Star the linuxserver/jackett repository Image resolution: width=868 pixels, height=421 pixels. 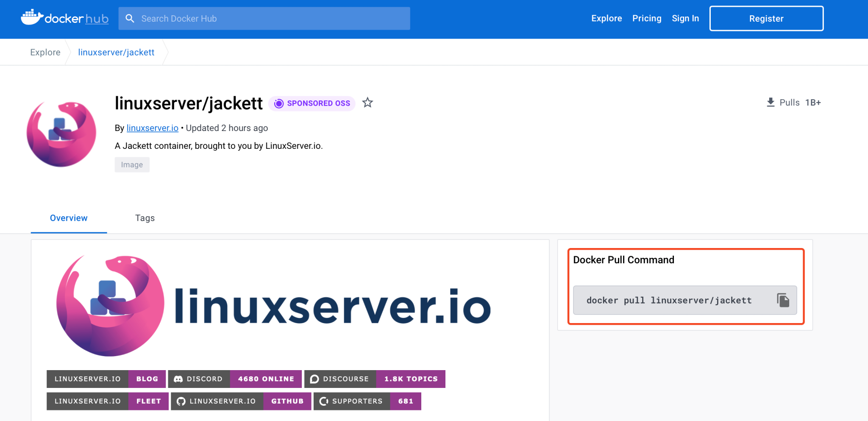pos(367,103)
